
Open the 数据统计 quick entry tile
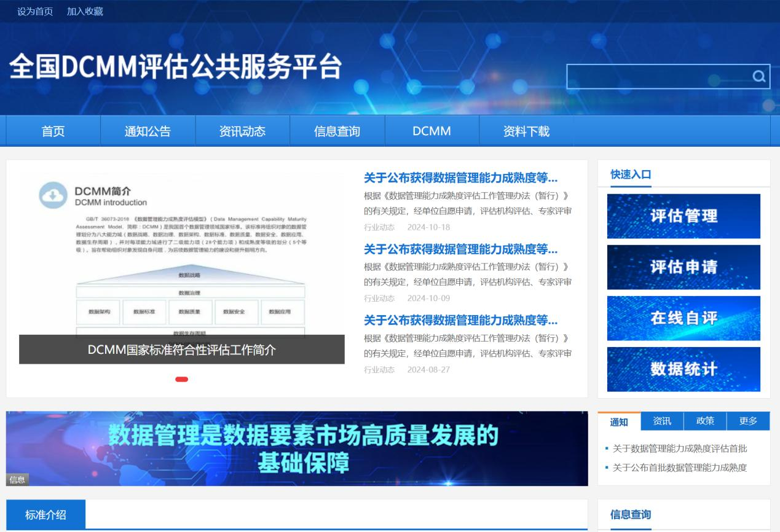point(683,369)
